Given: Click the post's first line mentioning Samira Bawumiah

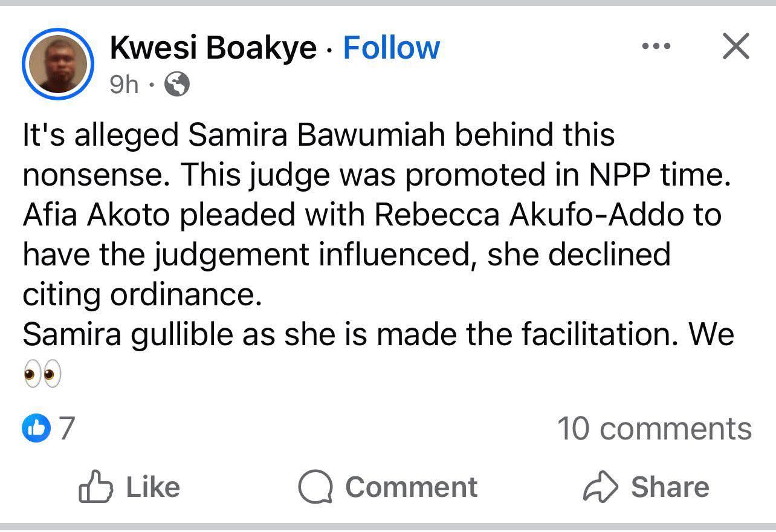Looking at the screenshot, I should point(318,135).
